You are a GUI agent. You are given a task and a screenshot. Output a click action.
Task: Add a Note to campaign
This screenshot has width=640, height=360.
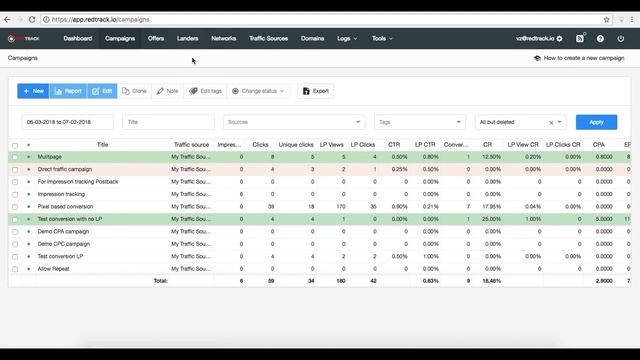coord(168,91)
